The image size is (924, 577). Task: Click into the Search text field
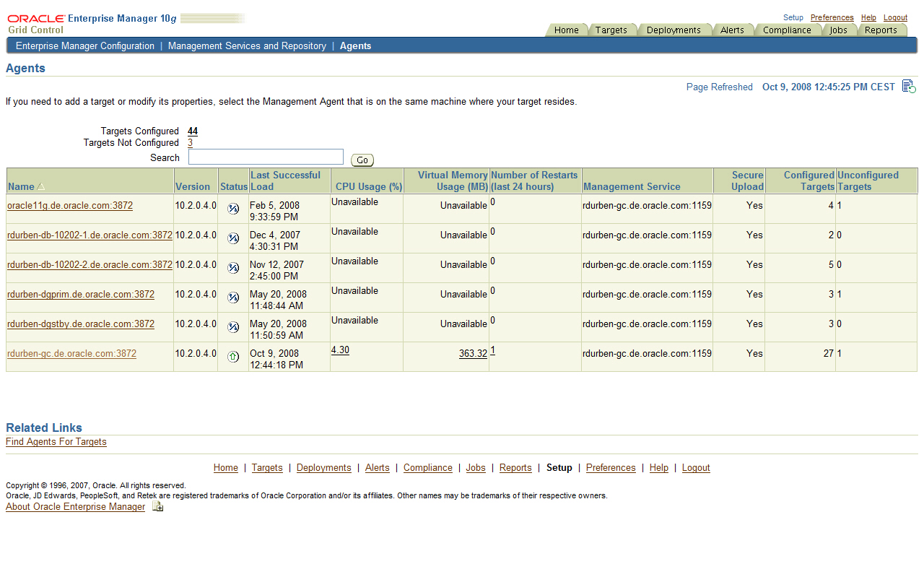(x=266, y=157)
